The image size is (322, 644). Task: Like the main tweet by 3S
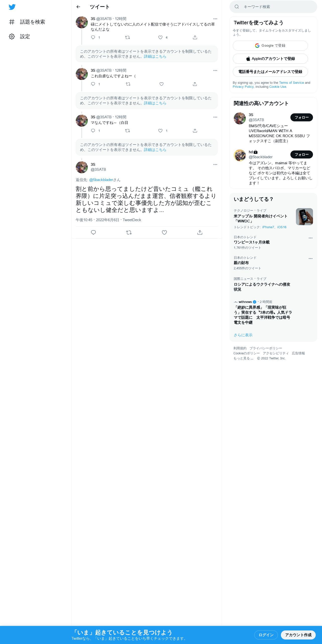164,232
